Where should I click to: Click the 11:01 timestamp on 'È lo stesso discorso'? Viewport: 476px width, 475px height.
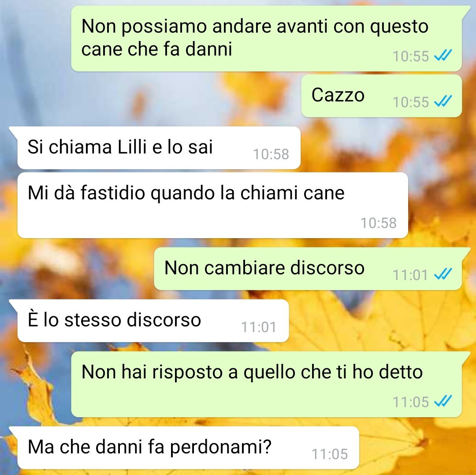click(x=259, y=327)
